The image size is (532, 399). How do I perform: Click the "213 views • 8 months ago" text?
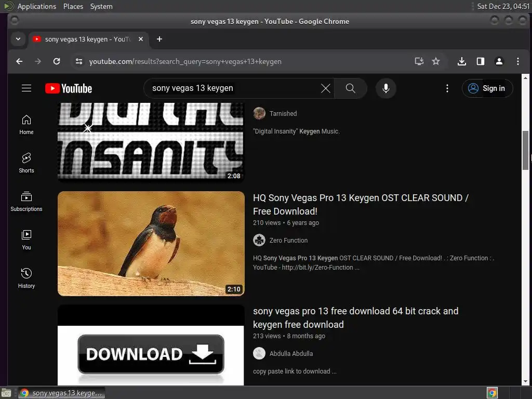[289, 336]
